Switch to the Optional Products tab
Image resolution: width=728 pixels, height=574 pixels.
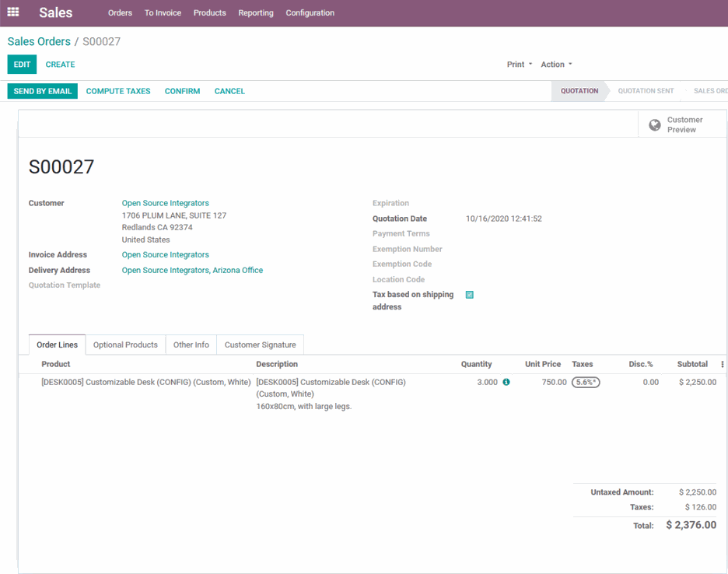click(x=125, y=345)
